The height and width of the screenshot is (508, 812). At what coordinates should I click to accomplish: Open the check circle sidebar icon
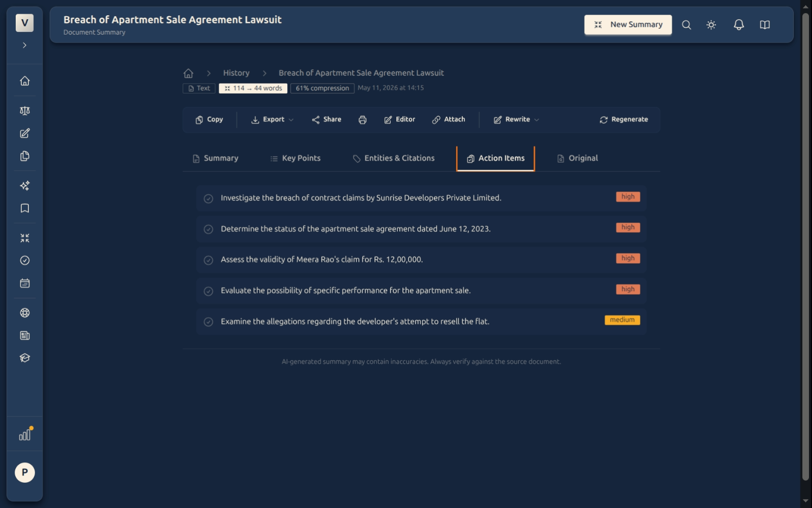coord(24,261)
